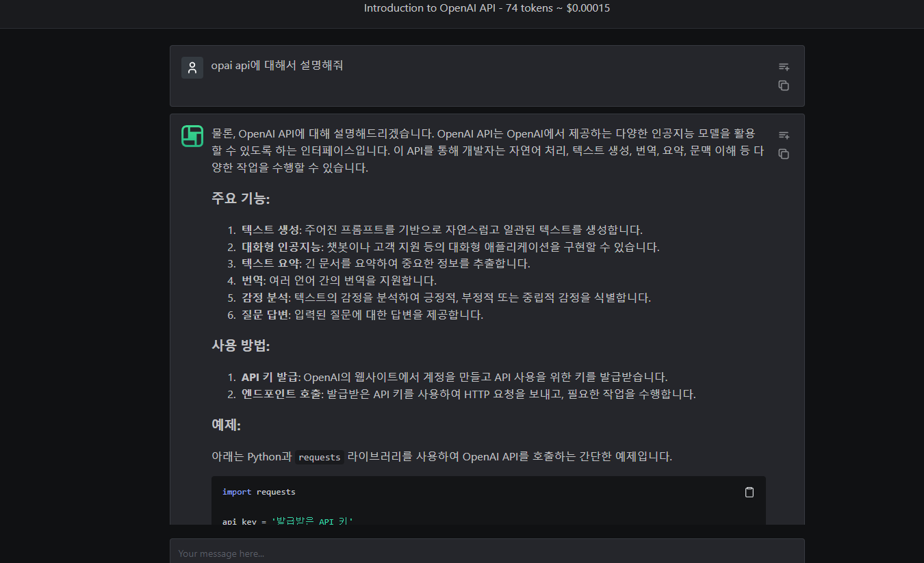The width and height of the screenshot is (924, 563).
Task: Click the user message text "opai api에 대해서 설명해줘"
Action: click(x=277, y=66)
